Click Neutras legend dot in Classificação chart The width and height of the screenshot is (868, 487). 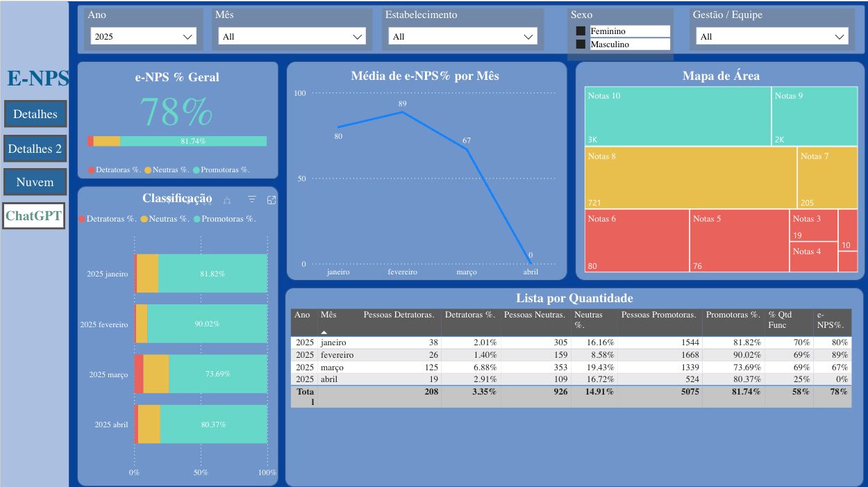pyautogui.click(x=144, y=219)
